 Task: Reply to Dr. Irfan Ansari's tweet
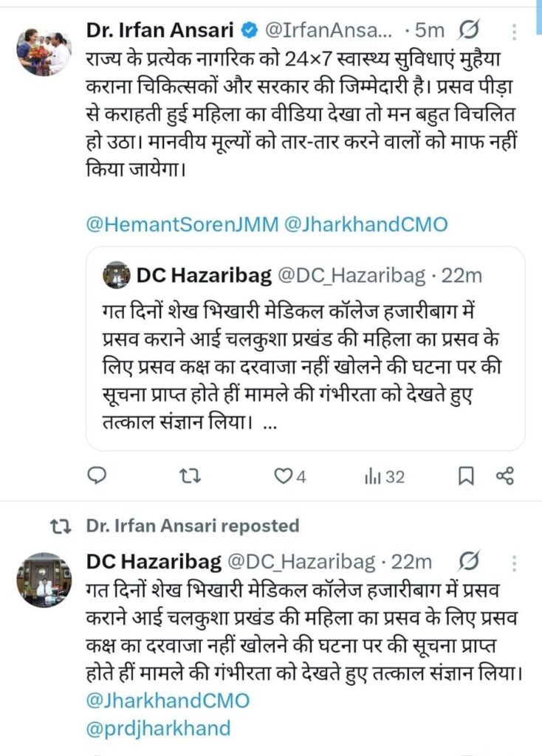tap(97, 477)
